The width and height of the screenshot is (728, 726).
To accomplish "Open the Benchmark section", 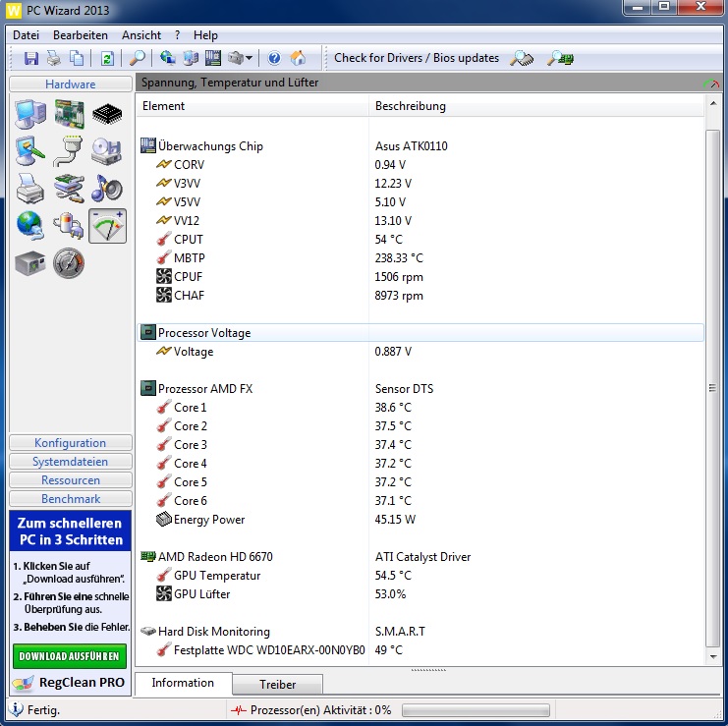I will pos(71,498).
